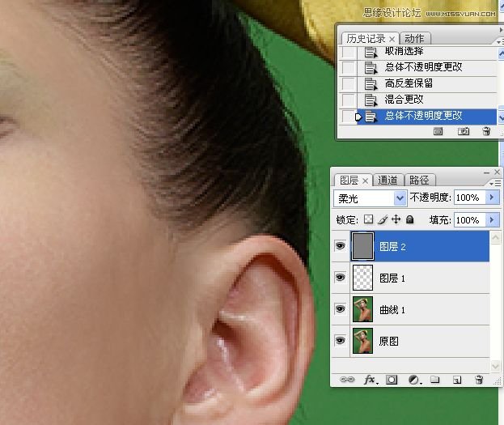
Task: Click Layers panel scrollbar up arrow
Action: [x=495, y=238]
